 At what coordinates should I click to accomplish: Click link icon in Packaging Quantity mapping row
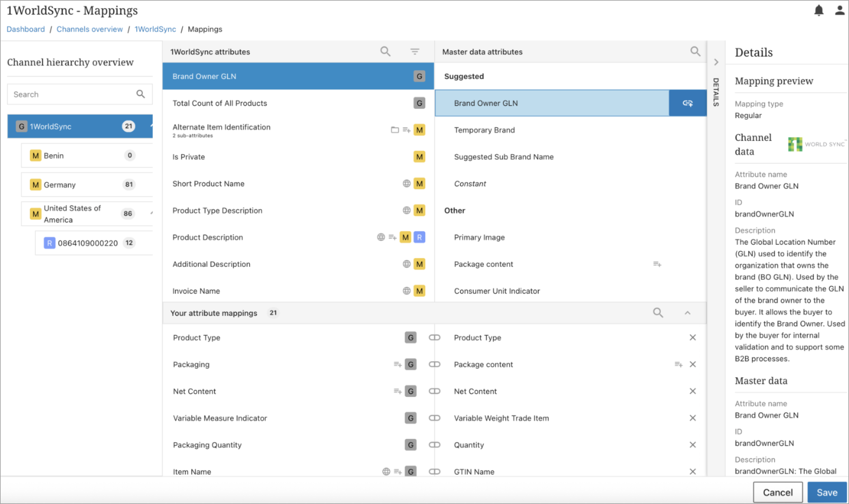435,445
